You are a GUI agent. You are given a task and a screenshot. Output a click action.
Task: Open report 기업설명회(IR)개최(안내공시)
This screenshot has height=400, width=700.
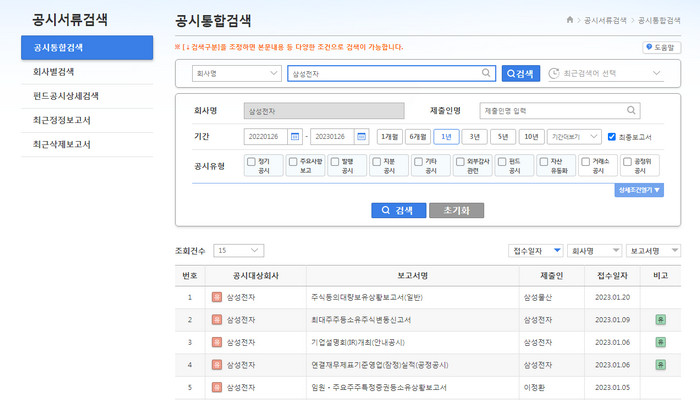click(x=358, y=342)
